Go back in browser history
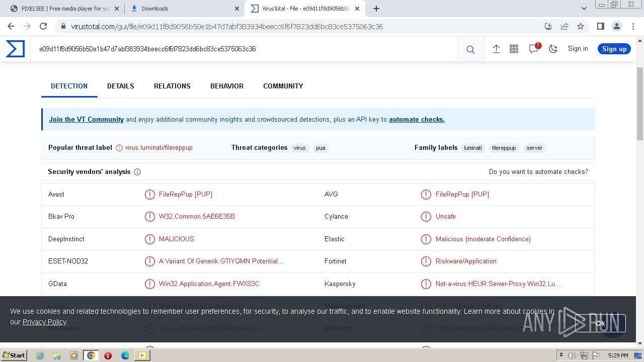This screenshot has width=644, height=362. [11, 27]
